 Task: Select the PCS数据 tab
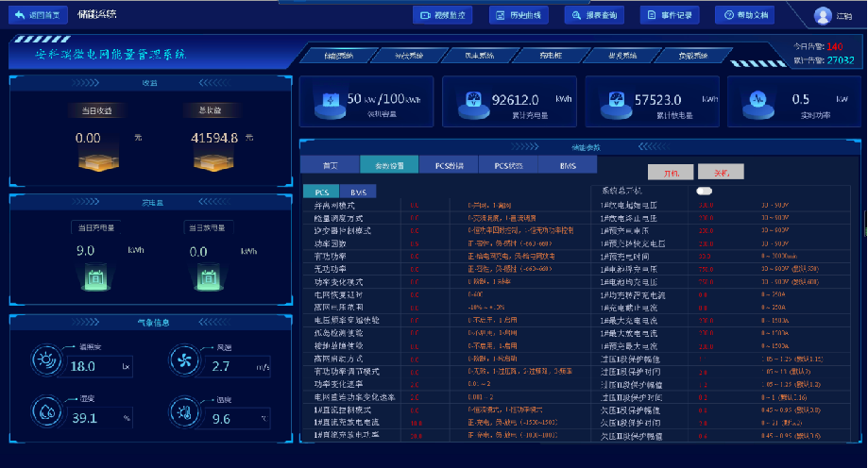click(x=449, y=165)
